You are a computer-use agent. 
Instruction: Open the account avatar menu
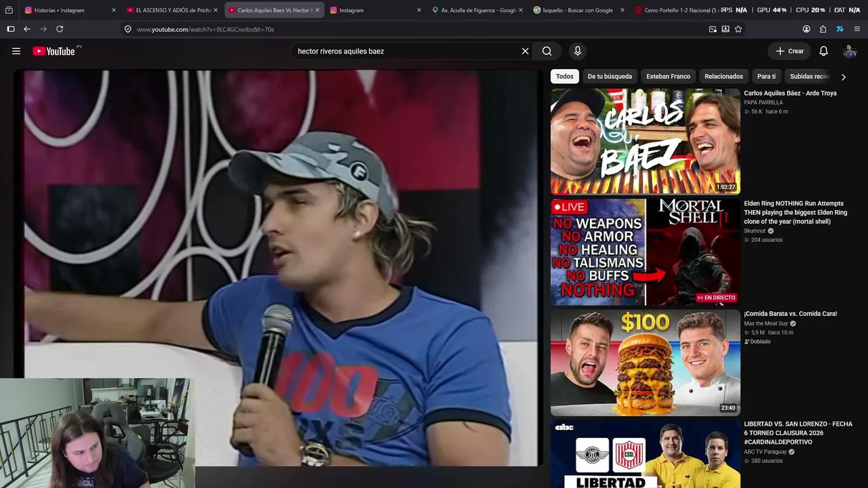tap(850, 51)
